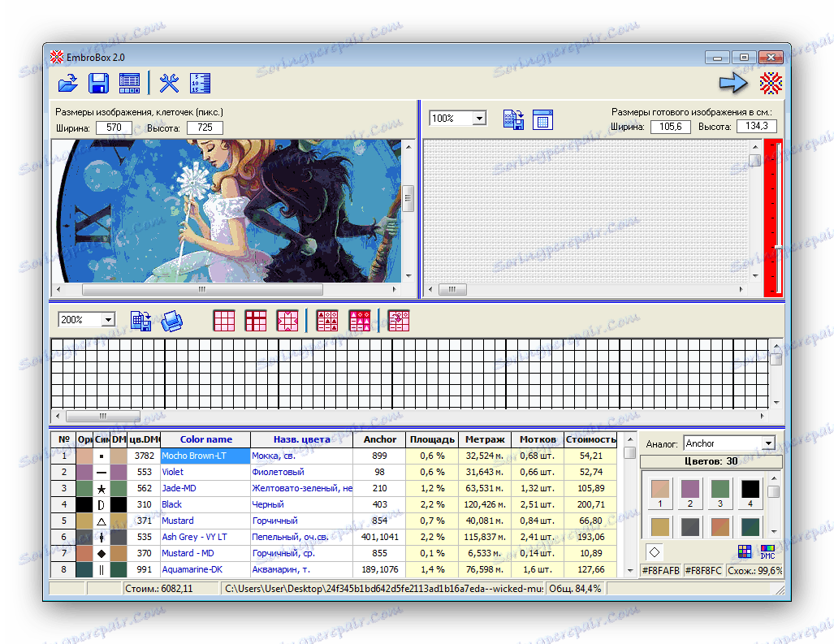Show the colored symbols scheme view icon
Image resolution: width=834 pixels, height=644 pixels.
tap(360, 321)
